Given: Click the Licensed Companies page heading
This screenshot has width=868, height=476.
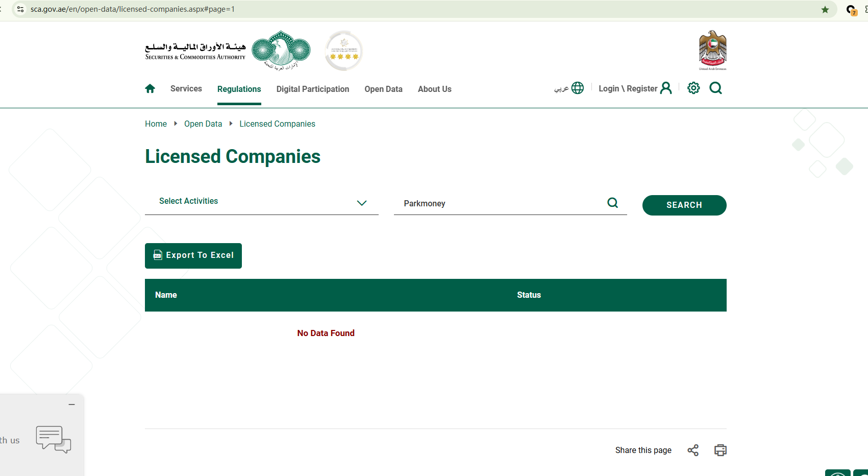Looking at the screenshot, I should pos(233,157).
